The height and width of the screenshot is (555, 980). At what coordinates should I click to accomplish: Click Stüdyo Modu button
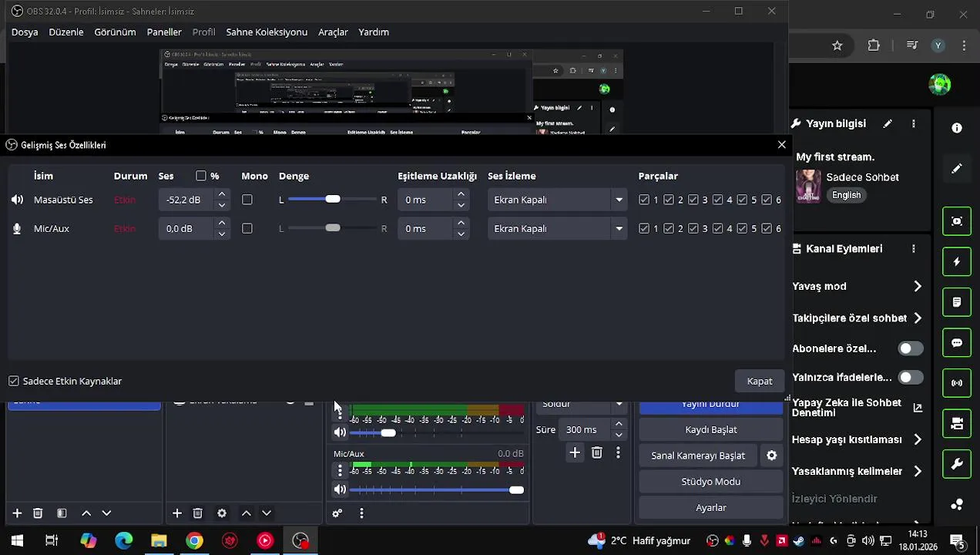[x=711, y=482]
